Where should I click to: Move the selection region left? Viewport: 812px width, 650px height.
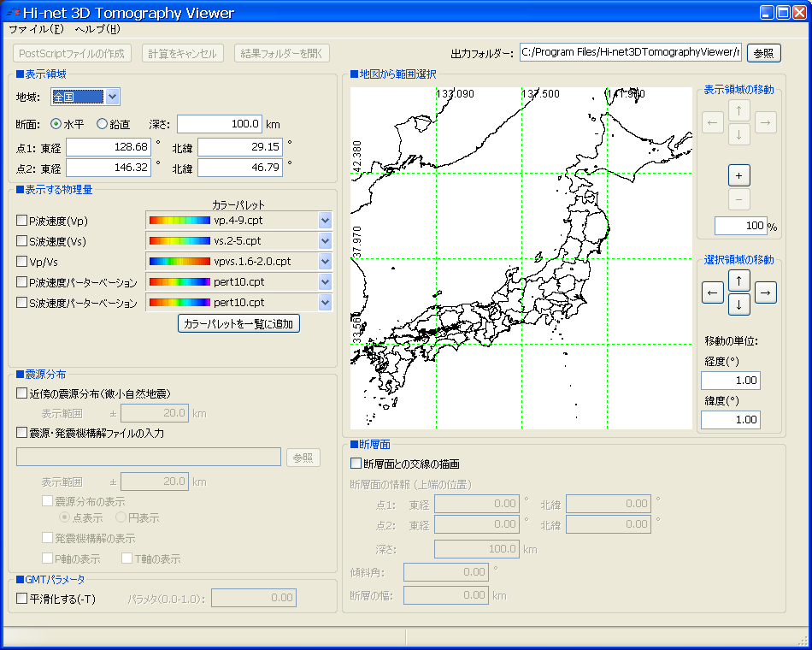coord(713,292)
